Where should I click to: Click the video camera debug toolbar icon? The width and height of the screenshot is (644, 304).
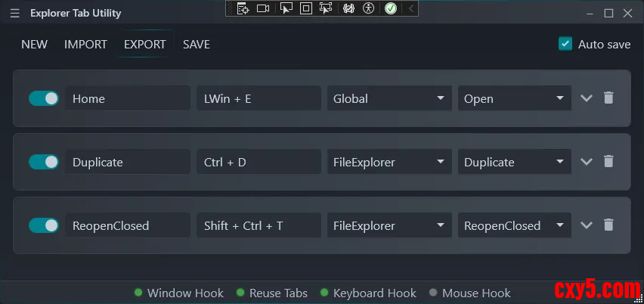[x=263, y=8]
